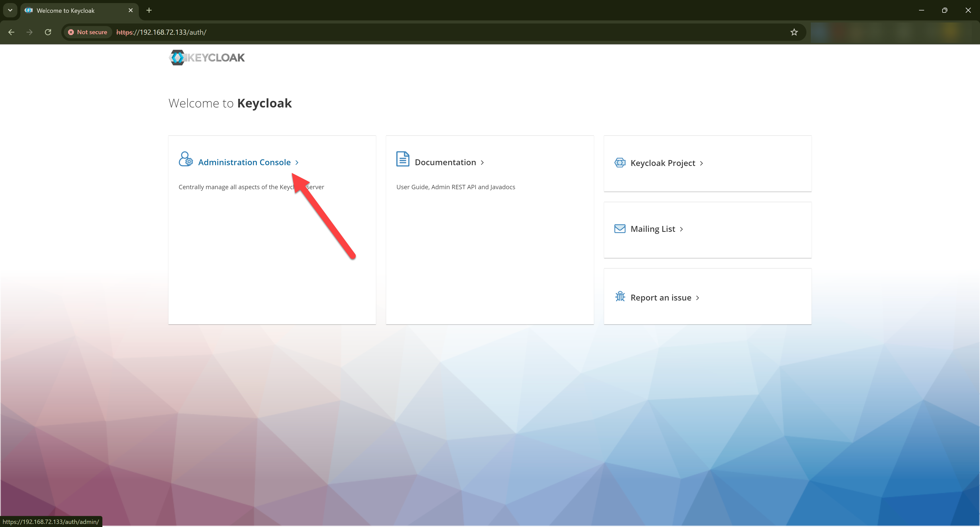Close the Welcome to Keycloak tab

[130, 10]
